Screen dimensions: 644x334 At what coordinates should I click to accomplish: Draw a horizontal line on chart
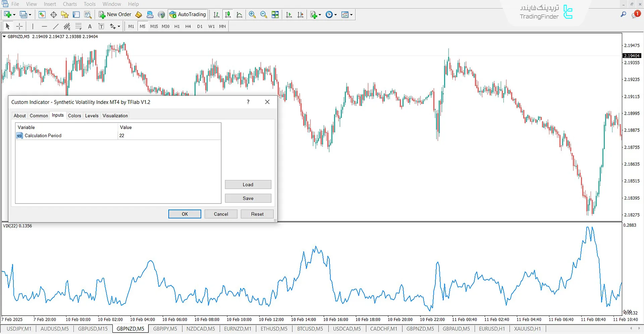tap(44, 26)
